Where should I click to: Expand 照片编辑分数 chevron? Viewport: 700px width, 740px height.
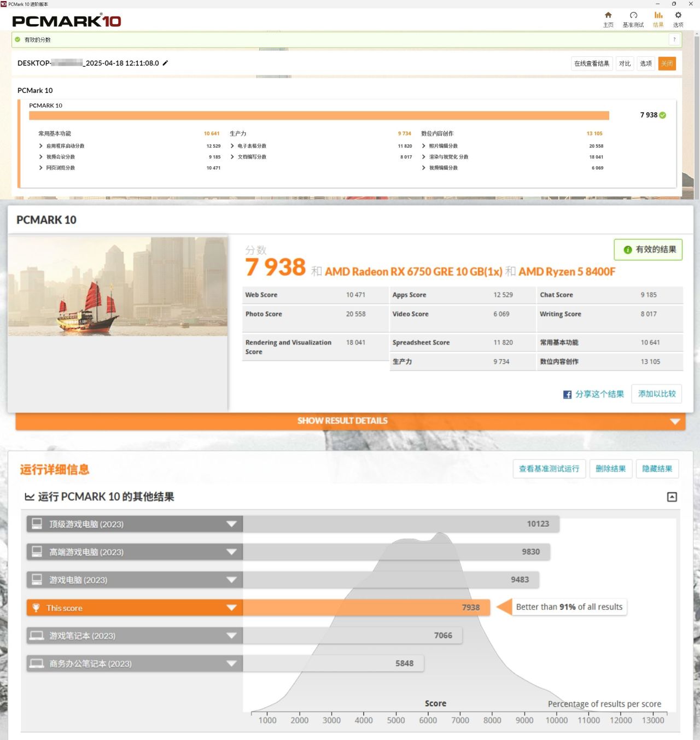coord(424,146)
